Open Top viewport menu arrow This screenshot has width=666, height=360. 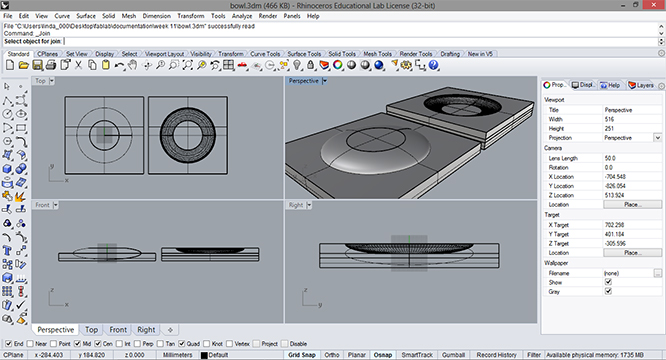click(x=52, y=81)
